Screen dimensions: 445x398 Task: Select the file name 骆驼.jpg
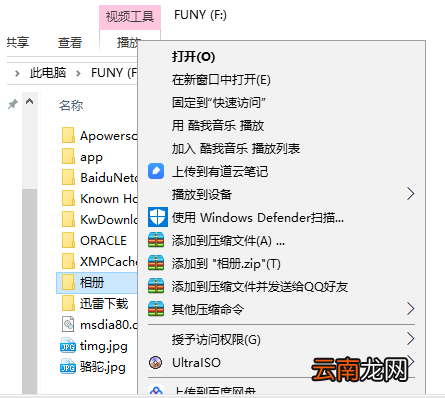coord(103,367)
